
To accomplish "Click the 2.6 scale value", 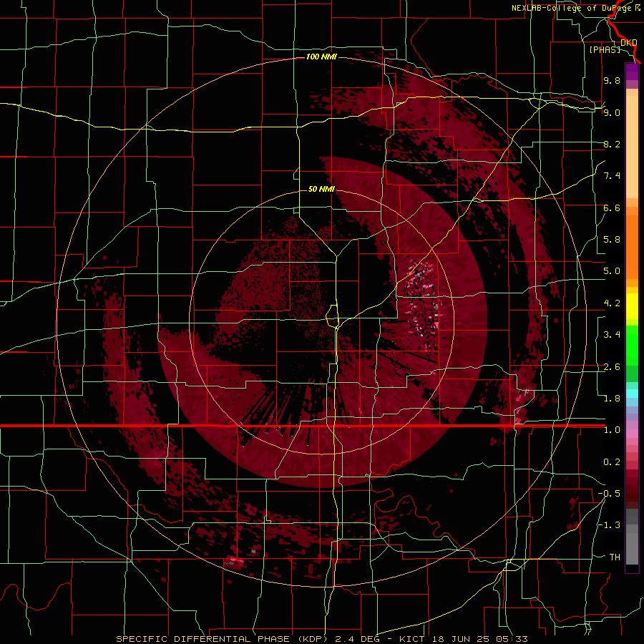I will click(612, 367).
